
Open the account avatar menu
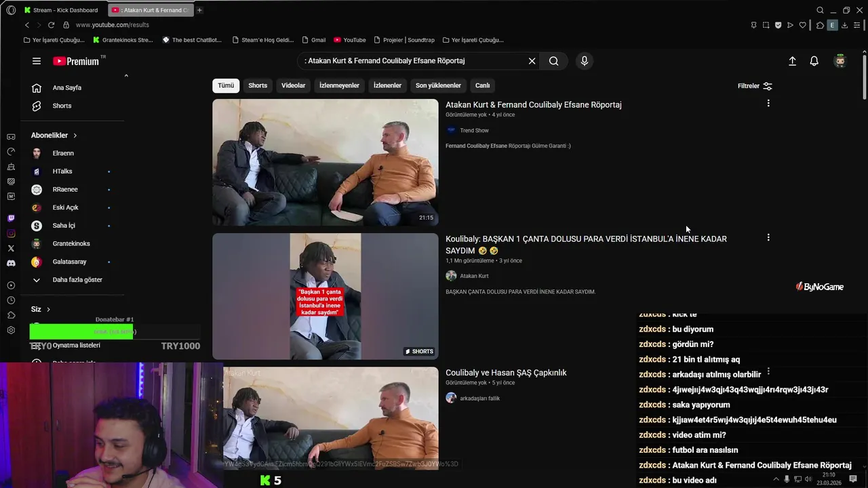[x=840, y=61]
